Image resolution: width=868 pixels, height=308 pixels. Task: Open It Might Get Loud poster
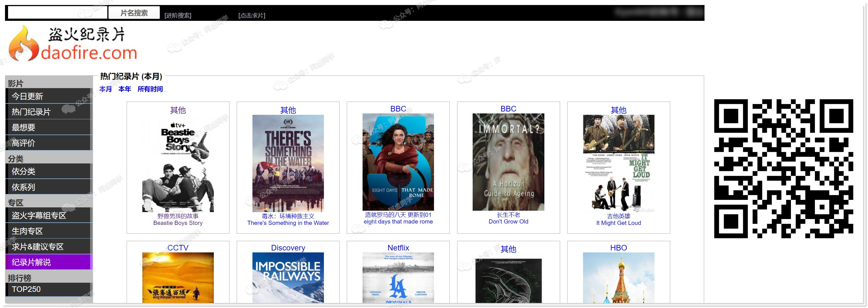(x=618, y=163)
